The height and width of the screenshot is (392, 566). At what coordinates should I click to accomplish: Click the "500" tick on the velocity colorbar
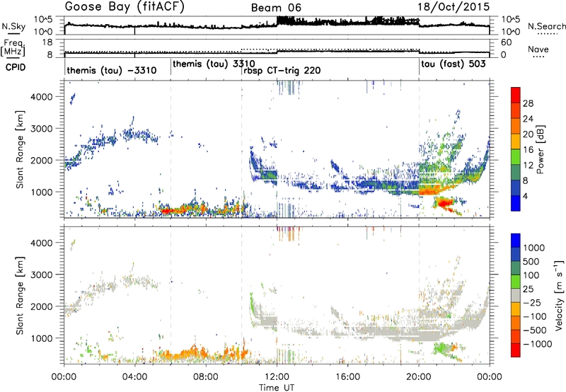531,262
